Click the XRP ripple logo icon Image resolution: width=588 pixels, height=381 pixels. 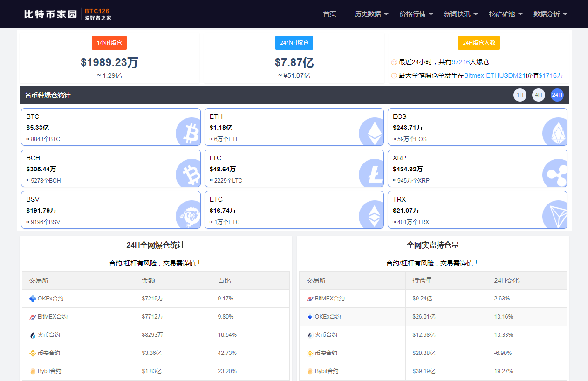coord(554,174)
